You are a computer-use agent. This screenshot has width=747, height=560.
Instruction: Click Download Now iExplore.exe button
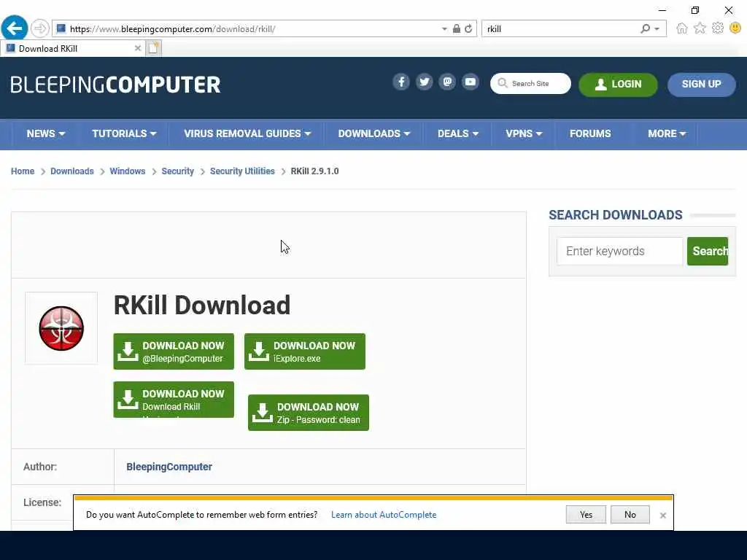coord(305,351)
